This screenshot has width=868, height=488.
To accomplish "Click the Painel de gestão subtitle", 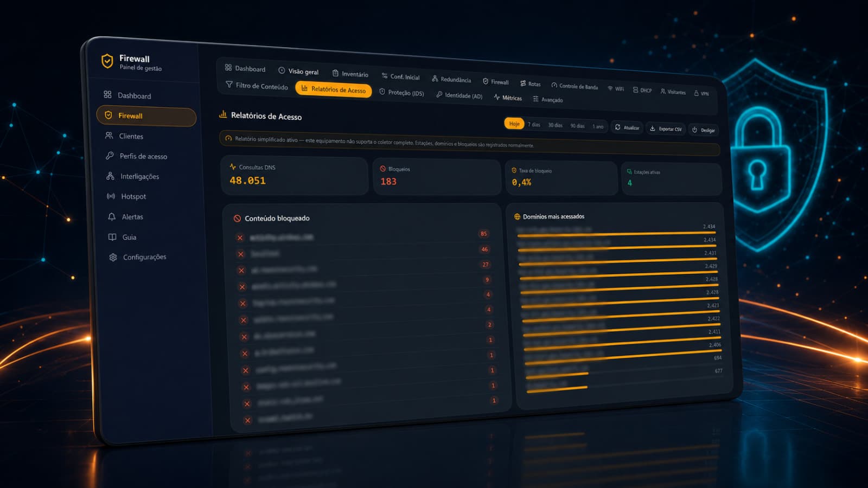I will (141, 68).
